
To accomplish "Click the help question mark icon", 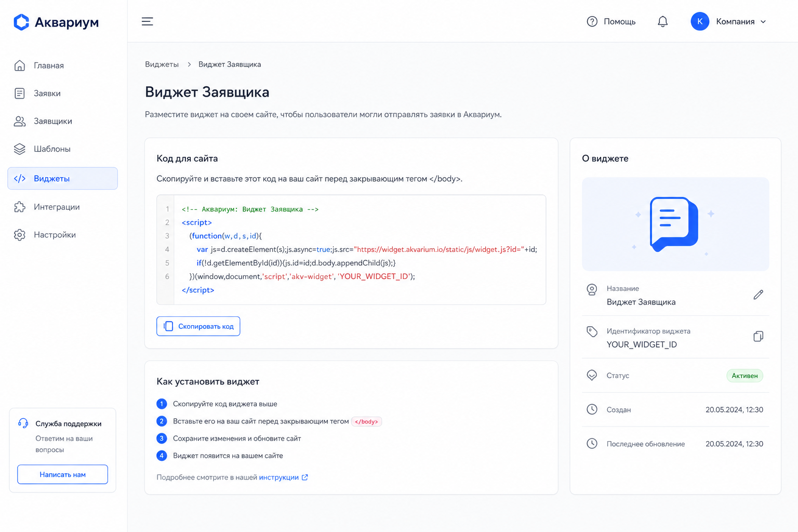I will [592, 21].
